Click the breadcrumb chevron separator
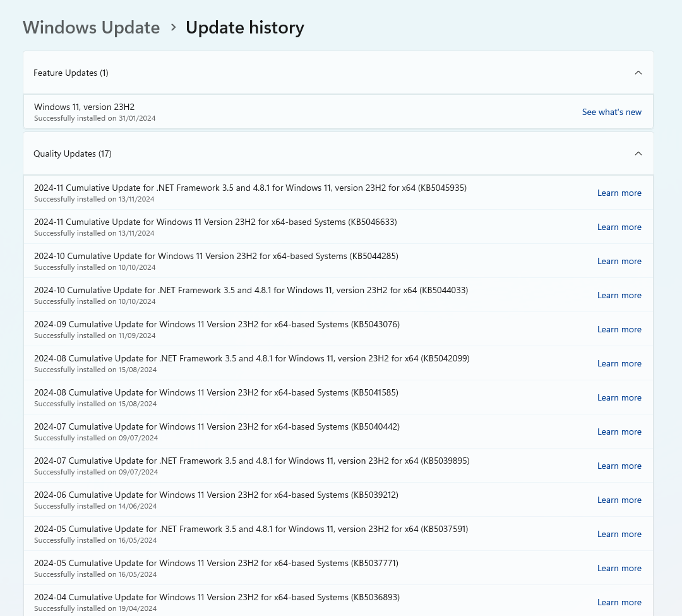Screen dimensions: 682x616 point(173,27)
